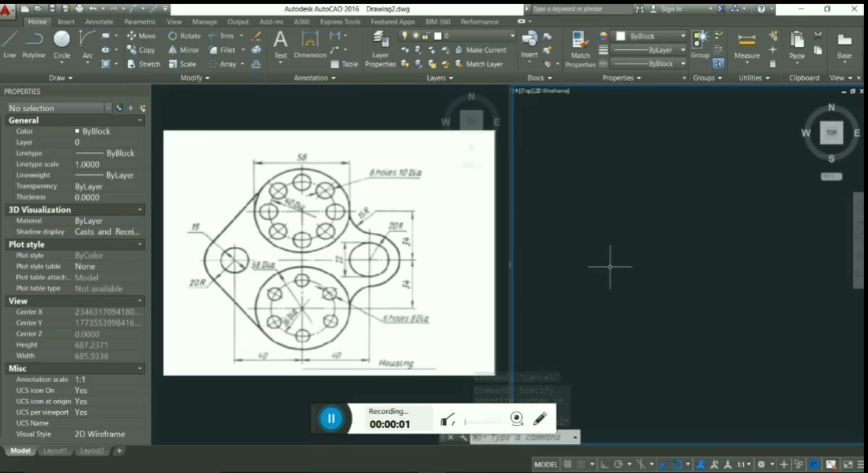Image resolution: width=868 pixels, height=473 pixels.
Task: Pause the screen recording
Action: pyautogui.click(x=331, y=418)
